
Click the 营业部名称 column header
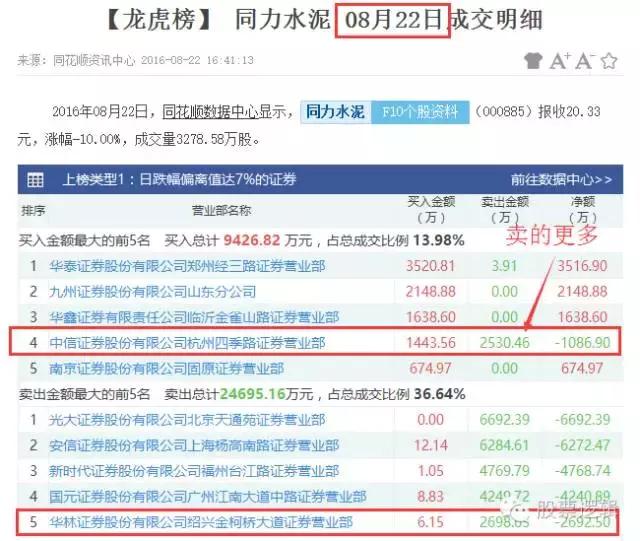coord(222,211)
